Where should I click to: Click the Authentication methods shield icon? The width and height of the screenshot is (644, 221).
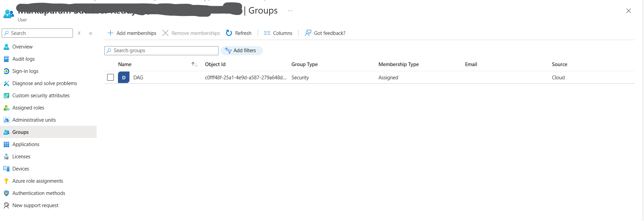click(6, 193)
